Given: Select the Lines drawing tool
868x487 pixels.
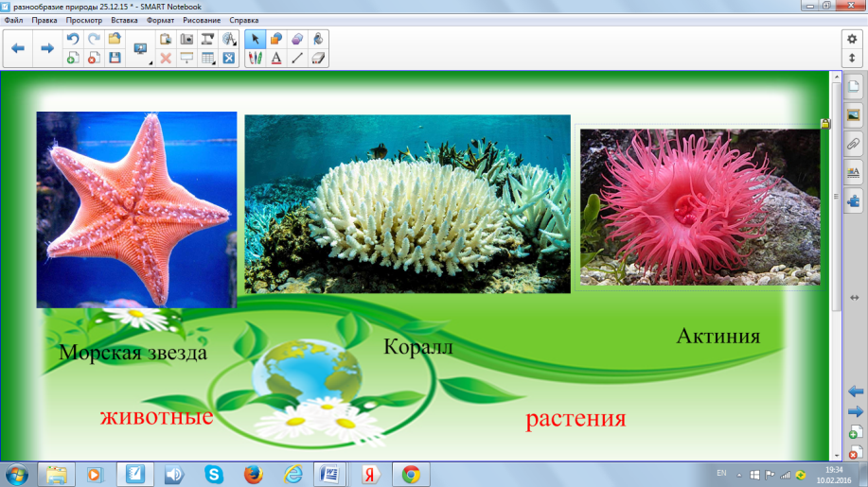Looking at the screenshot, I should tap(296, 58).
